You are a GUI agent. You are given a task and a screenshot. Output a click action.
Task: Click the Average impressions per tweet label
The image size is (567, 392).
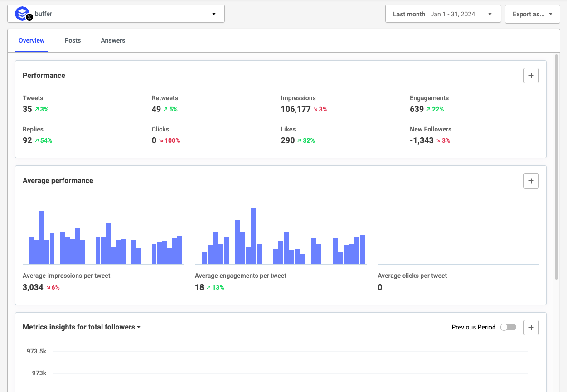pos(66,276)
